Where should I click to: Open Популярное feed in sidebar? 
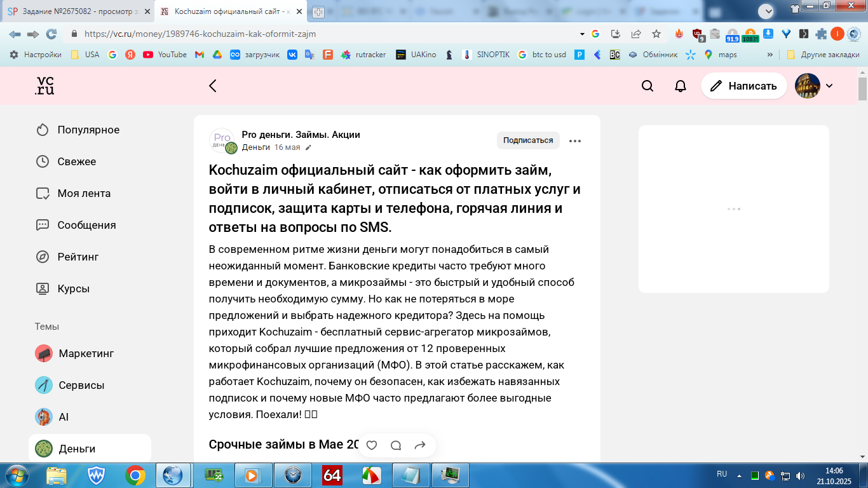[x=90, y=130]
